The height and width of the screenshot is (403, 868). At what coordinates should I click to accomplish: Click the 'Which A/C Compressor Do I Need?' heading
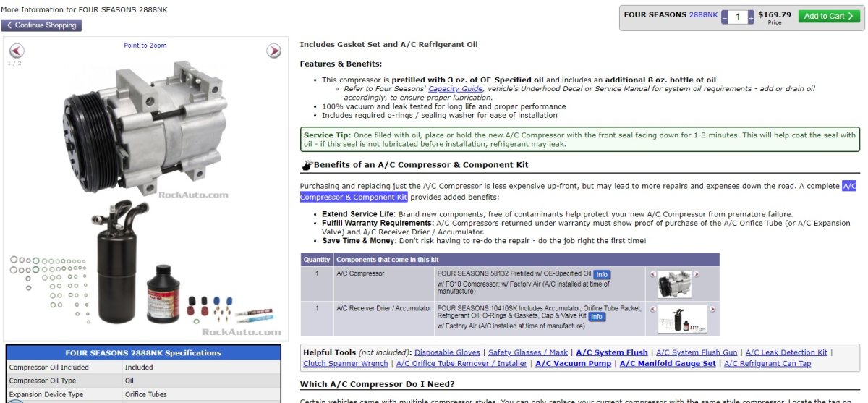pos(378,384)
